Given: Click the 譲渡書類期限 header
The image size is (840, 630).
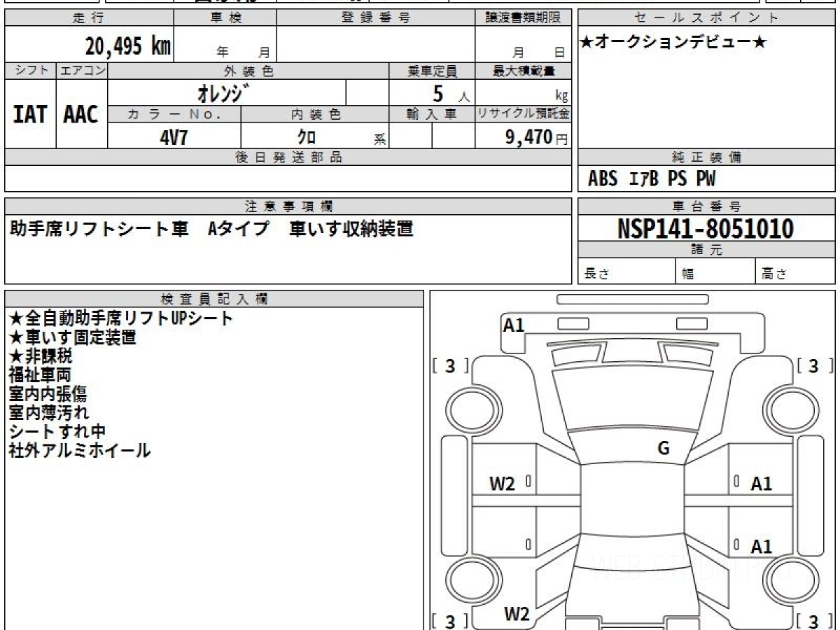Looking at the screenshot, I should pyautogui.click(x=524, y=18).
